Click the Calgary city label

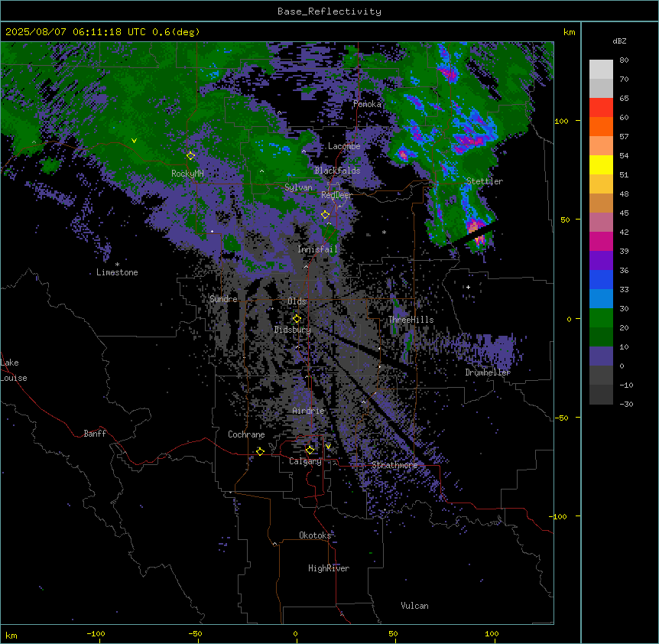pos(305,461)
